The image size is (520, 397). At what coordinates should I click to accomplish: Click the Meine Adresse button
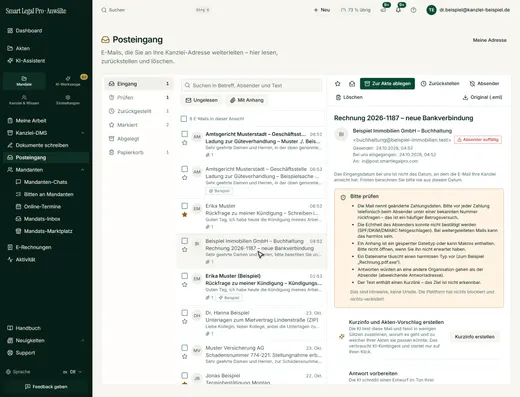point(490,40)
